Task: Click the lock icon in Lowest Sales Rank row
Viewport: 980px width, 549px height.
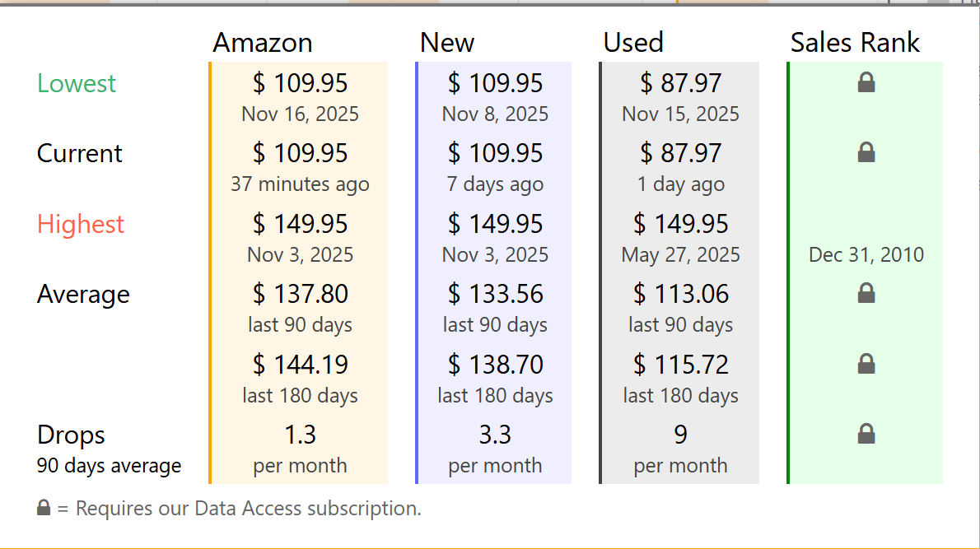Action: [x=866, y=82]
